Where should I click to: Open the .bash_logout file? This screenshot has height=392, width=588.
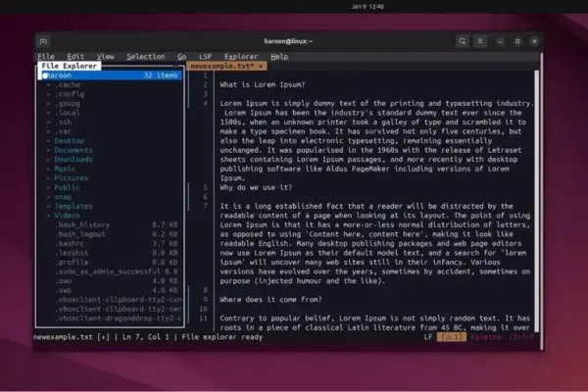(x=80, y=234)
